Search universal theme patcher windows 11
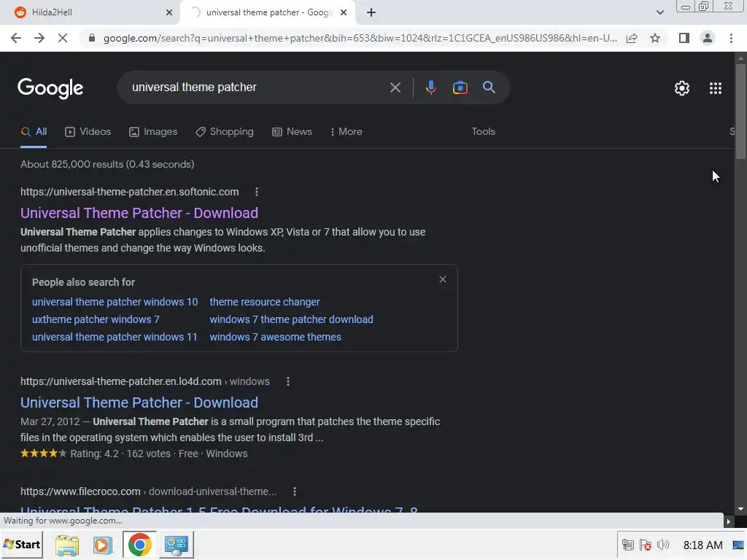Viewport: 747px width, 560px height. 115,337
